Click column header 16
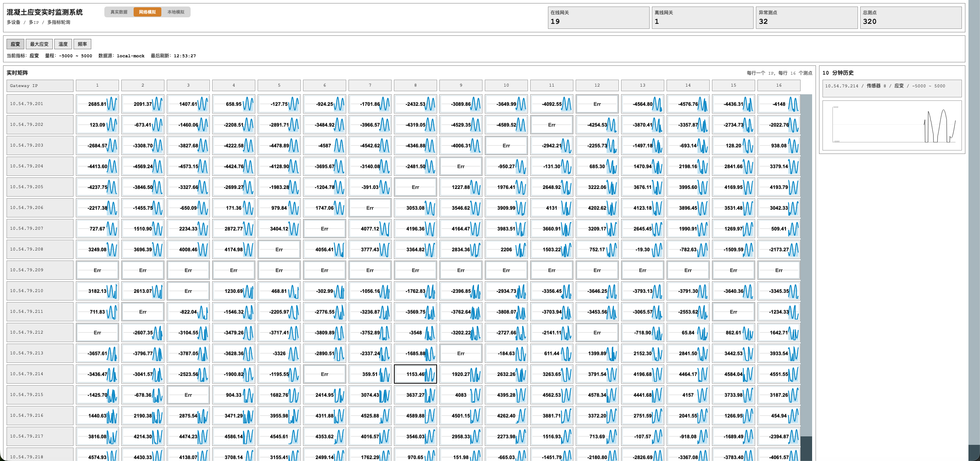The width and height of the screenshot is (980, 461). coord(779,85)
